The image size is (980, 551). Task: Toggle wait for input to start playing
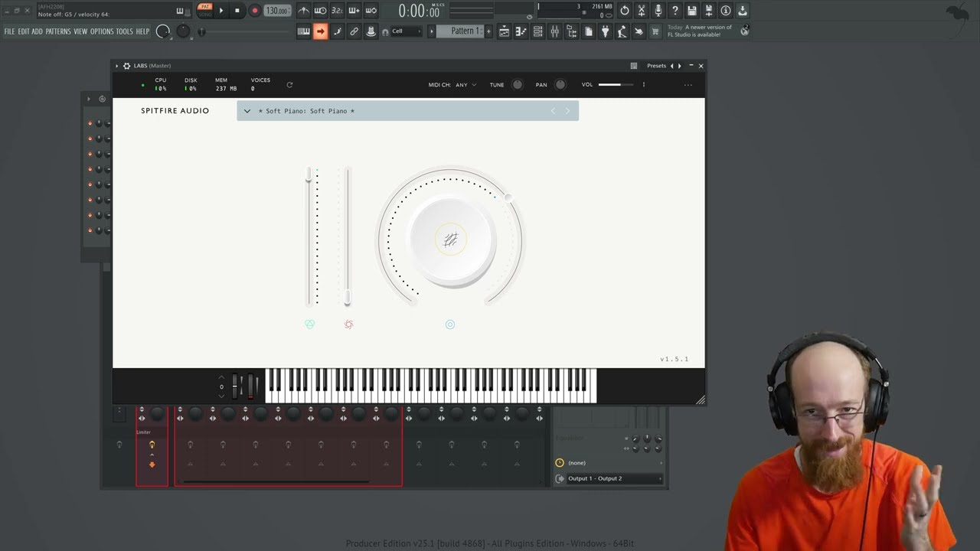(x=320, y=11)
